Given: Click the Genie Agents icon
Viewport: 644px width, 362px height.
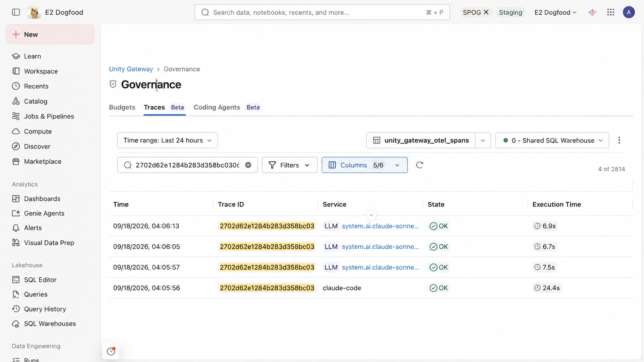Looking at the screenshot, I should (x=16, y=213).
